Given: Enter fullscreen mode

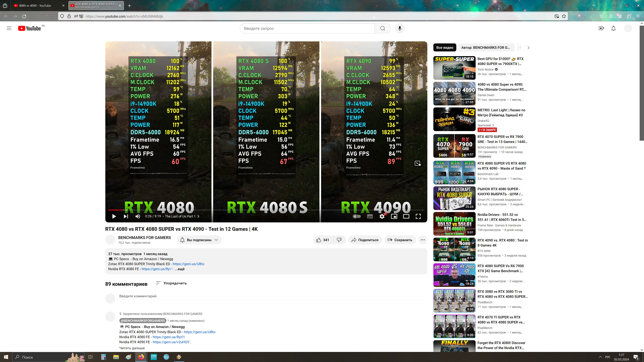Looking at the screenshot, I should coord(418,216).
